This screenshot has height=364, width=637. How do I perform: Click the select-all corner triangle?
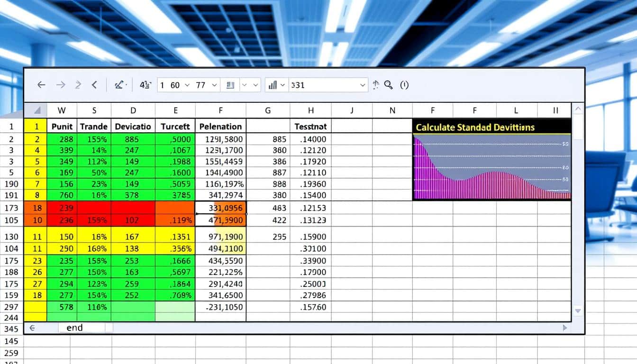click(x=37, y=110)
